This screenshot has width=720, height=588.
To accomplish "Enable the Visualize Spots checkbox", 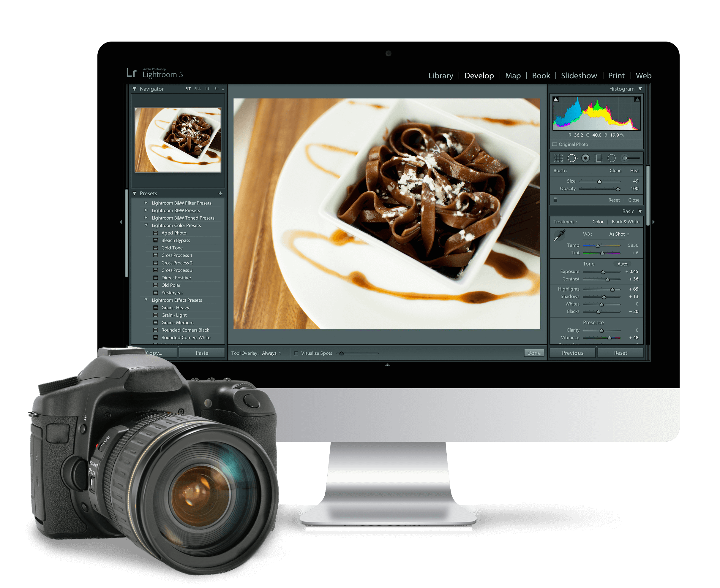I will tap(296, 353).
